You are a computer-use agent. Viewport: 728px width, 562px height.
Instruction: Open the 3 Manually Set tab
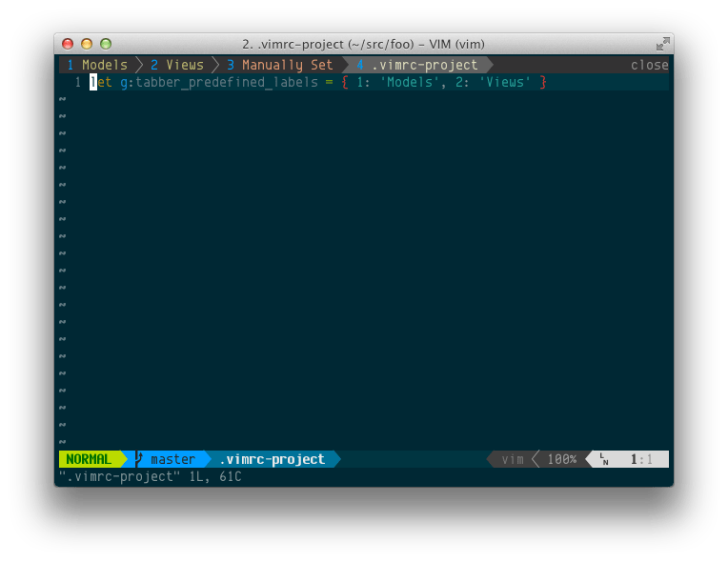coord(280,65)
